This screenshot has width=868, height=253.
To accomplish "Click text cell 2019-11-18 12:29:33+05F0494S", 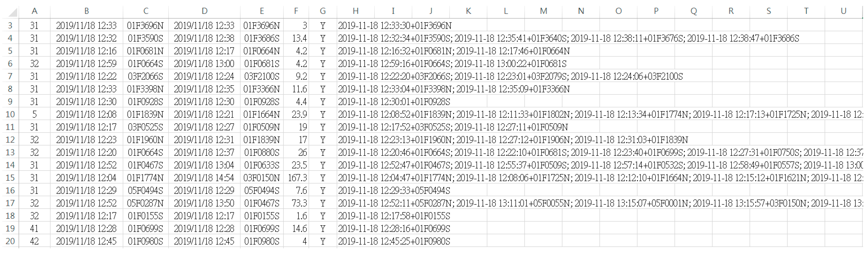I will pos(394,191).
